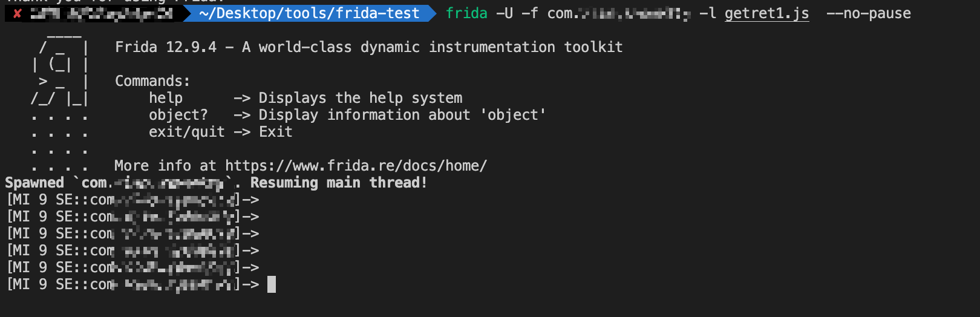Click the --no-pause flag in the command

868,13
